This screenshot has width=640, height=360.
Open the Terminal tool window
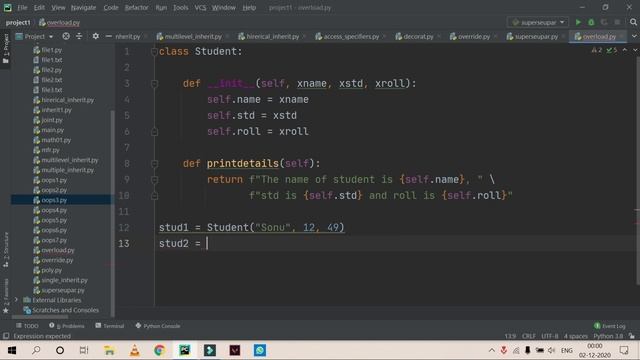[x=109, y=326]
